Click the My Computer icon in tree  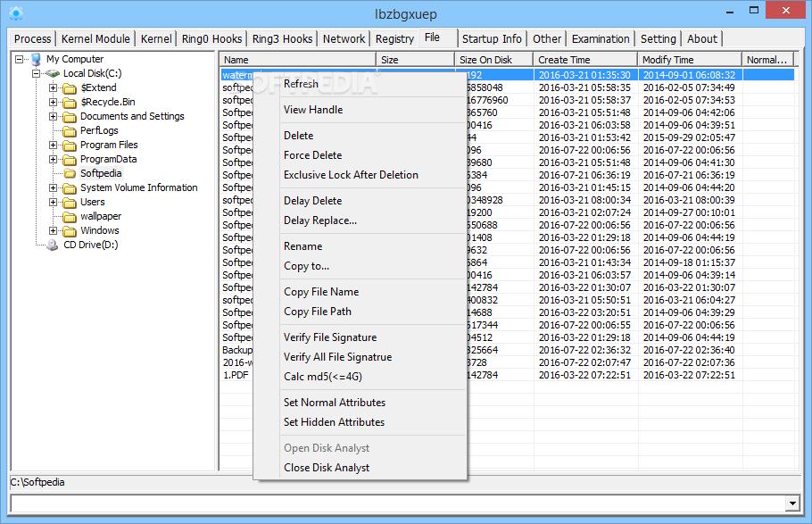pos(36,59)
